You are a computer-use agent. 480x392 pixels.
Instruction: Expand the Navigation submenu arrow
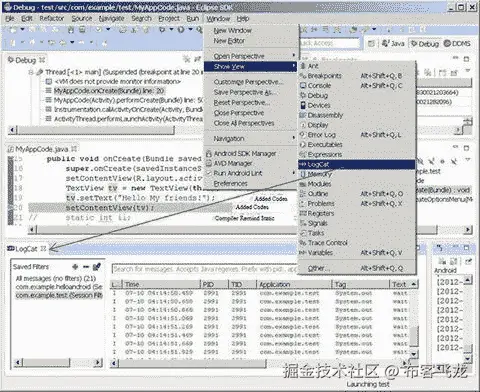tap(294, 138)
